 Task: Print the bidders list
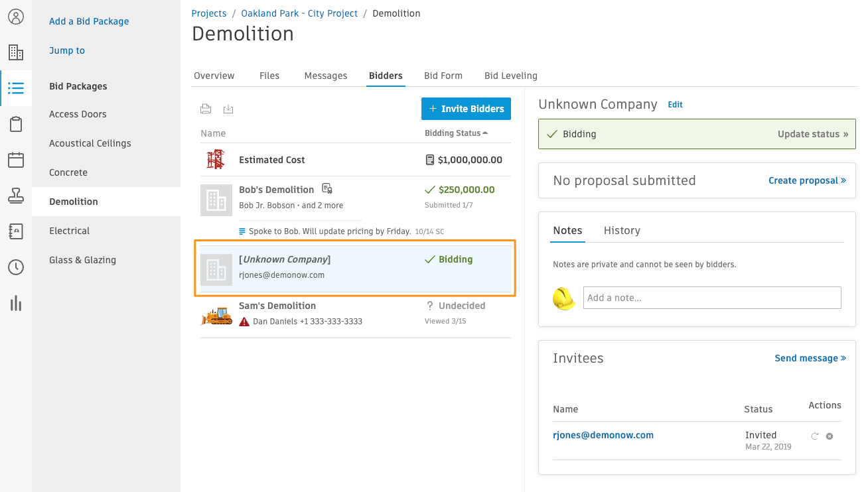click(206, 108)
